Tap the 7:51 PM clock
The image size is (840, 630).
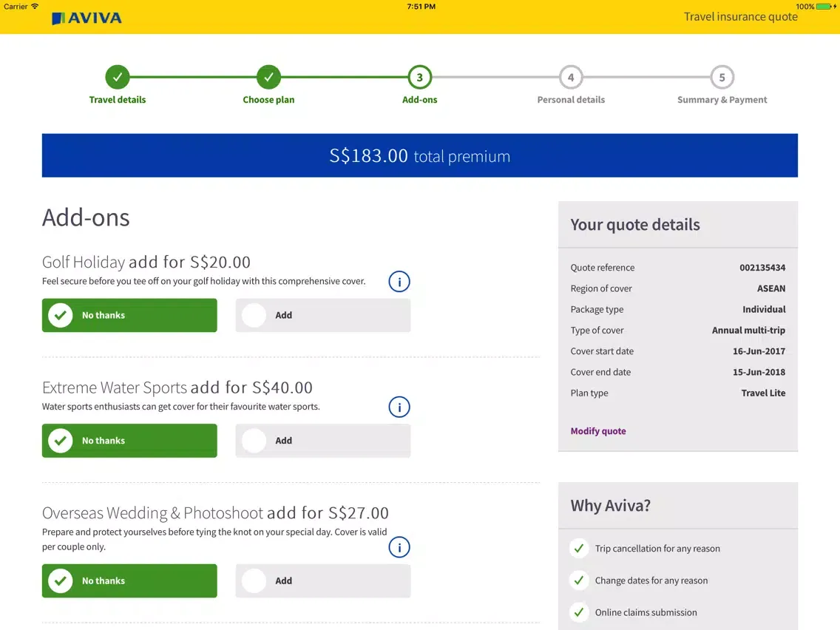(421, 7)
